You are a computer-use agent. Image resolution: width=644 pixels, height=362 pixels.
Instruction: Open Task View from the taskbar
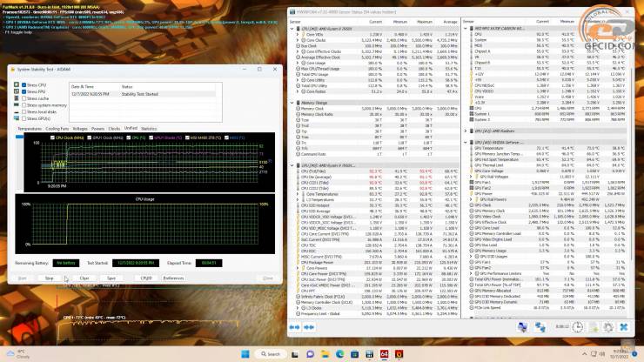click(295, 354)
